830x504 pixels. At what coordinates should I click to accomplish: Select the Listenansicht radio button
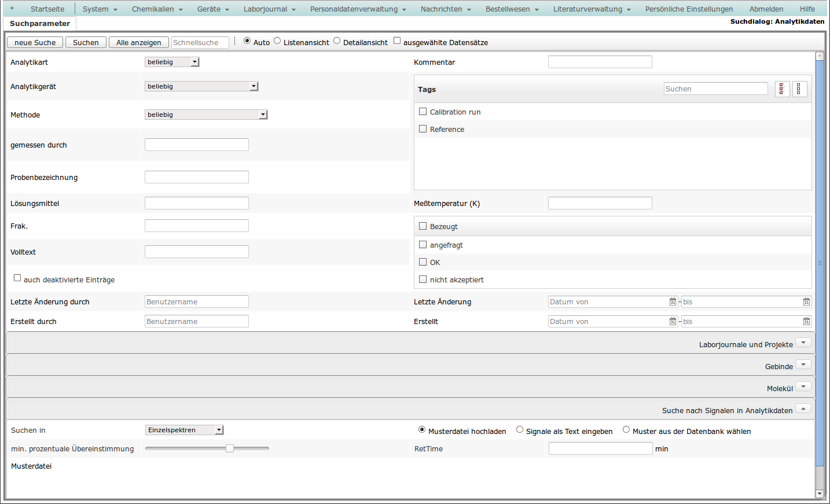point(277,41)
